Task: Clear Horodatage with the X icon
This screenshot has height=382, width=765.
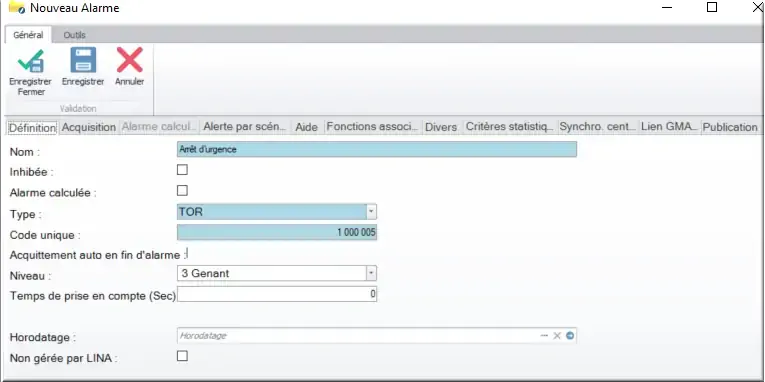Action: [557, 336]
